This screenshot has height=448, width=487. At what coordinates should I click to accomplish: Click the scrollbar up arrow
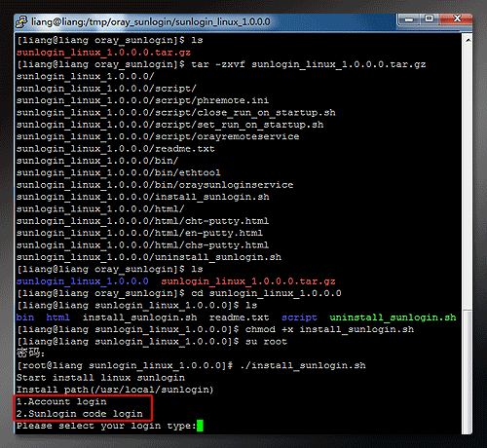[468, 40]
